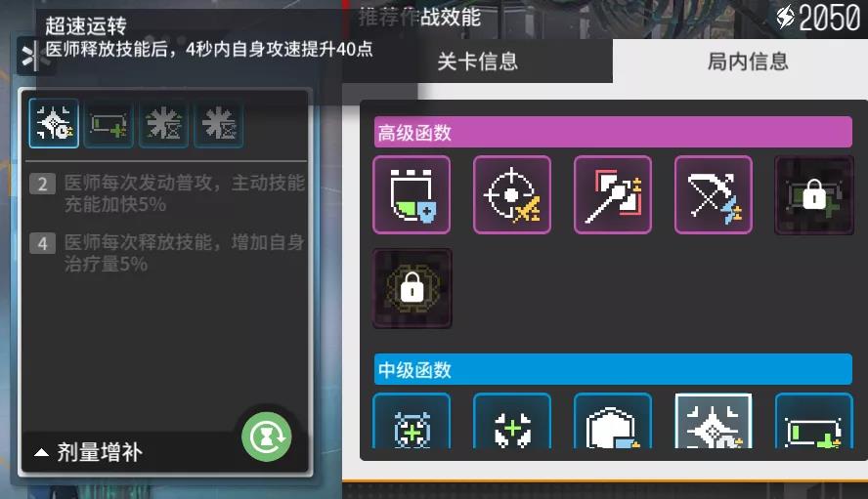The image size is (868, 499).
Task: Click the crosshair sword advanced function icon
Action: 512,194
